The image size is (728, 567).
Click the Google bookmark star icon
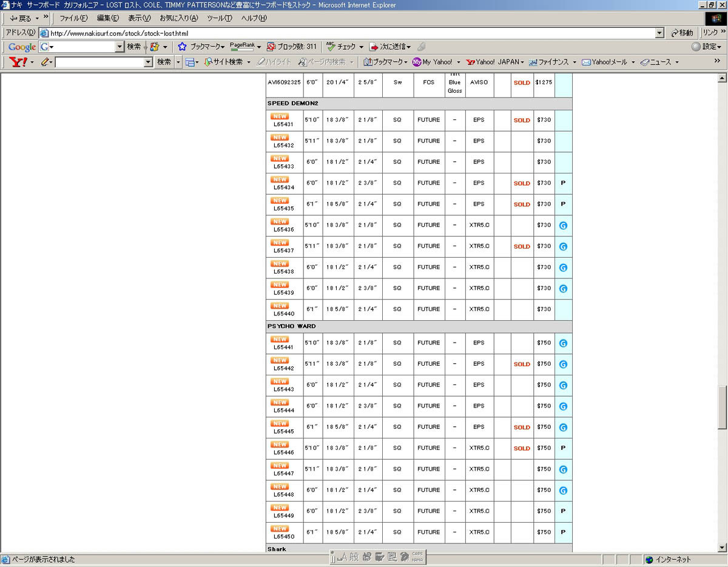(182, 47)
